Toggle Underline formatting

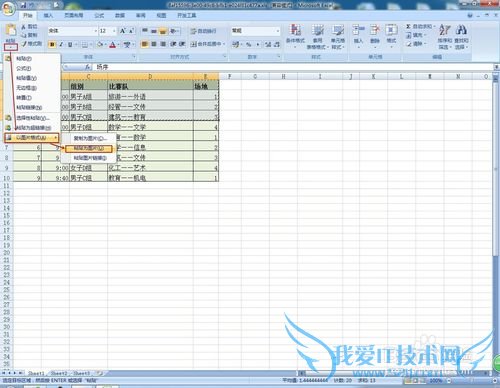tap(70, 44)
